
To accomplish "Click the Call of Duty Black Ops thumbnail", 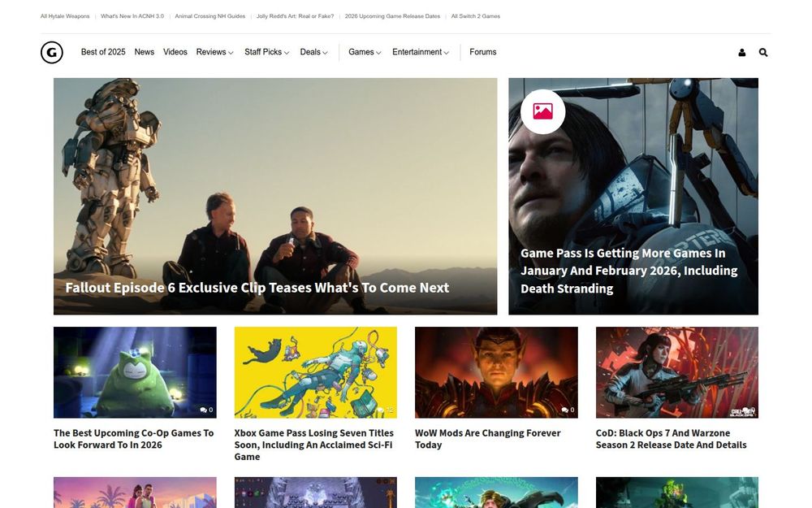I will coord(677,372).
